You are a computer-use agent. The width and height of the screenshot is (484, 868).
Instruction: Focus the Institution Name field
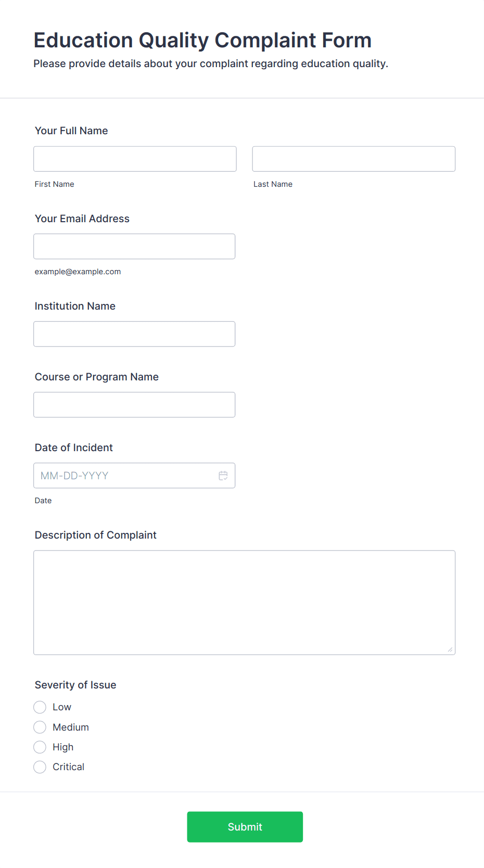[x=134, y=334]
